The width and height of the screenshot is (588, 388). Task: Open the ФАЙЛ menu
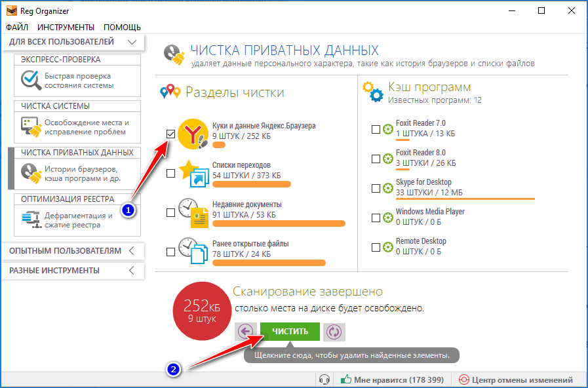16,28
